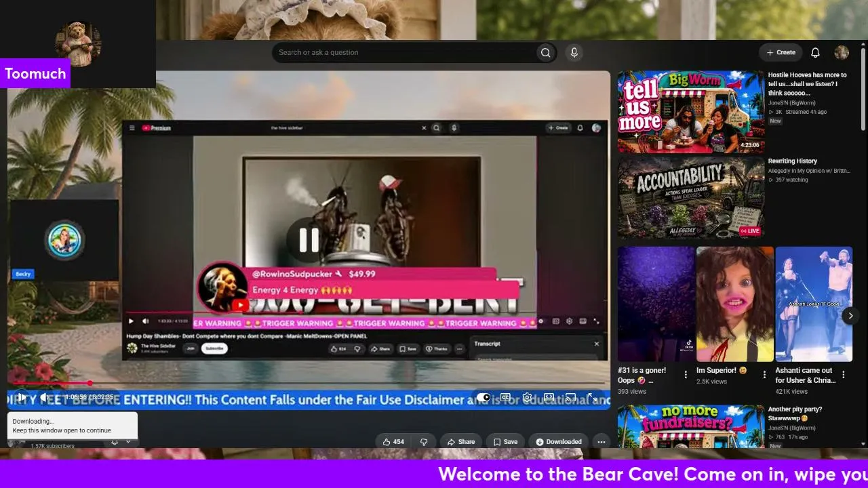Open the '#31 is a goner!' short
868x488 pixels.
pyautogui.click(x=656, y=304)
